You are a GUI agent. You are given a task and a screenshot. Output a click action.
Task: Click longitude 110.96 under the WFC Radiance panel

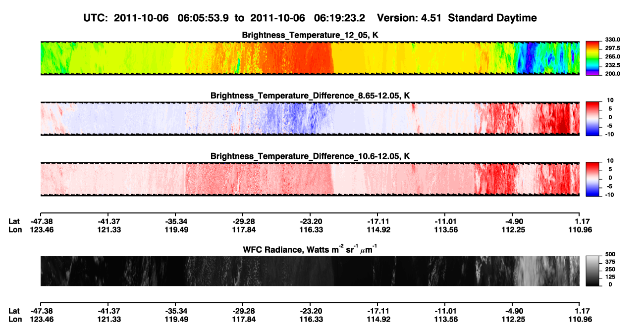coord(579,319)
